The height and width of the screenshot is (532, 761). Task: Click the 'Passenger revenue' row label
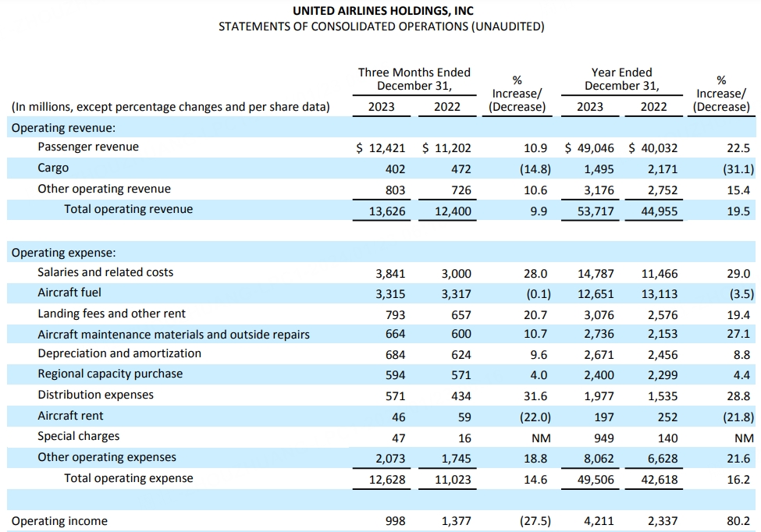pos(88,147)
